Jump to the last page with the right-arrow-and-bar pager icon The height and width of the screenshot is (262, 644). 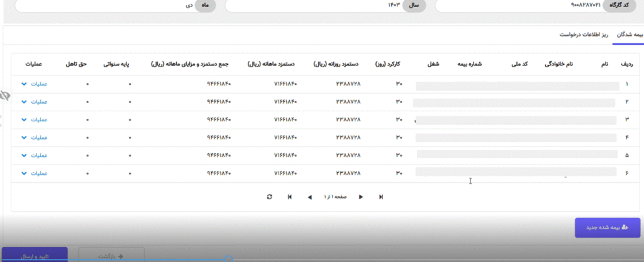(380, 197)
